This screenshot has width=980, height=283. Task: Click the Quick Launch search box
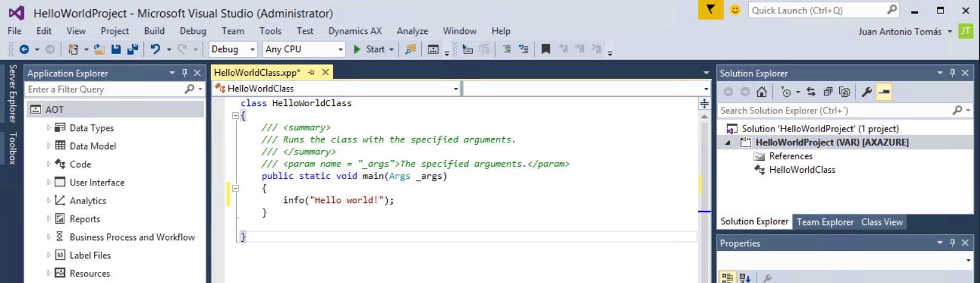[824, 10]
